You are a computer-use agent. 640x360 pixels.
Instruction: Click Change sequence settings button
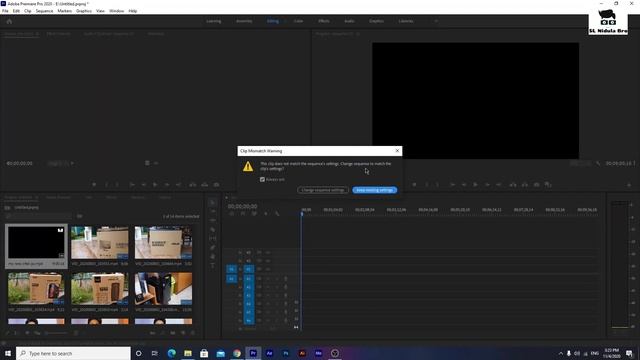323,190
